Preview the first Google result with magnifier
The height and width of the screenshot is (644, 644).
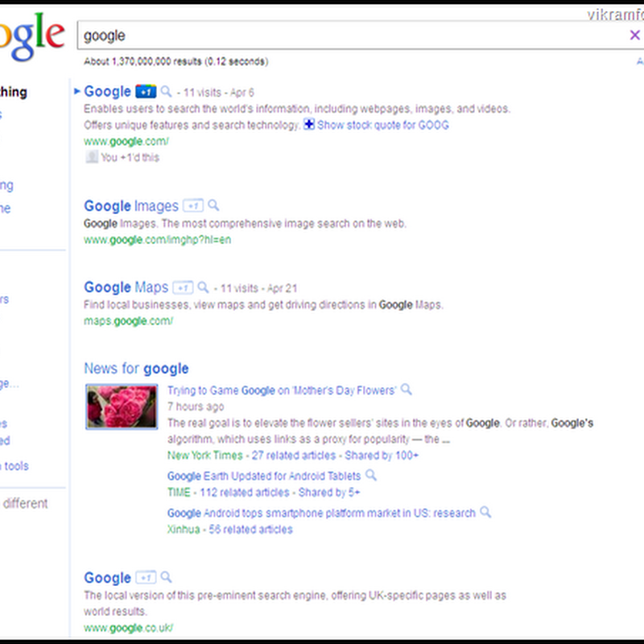pos(166,91)
